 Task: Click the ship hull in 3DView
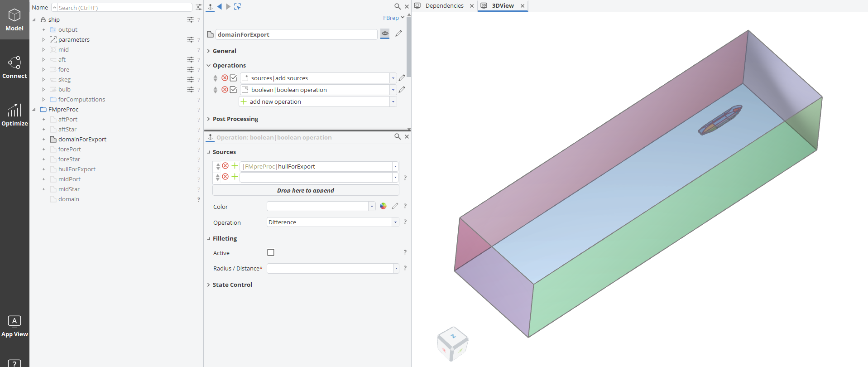(720, 121)
